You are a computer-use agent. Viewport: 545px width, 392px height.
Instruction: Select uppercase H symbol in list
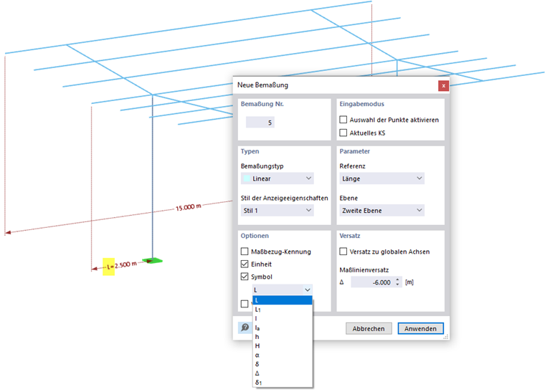pyautogui.click(x=283, y=346)
